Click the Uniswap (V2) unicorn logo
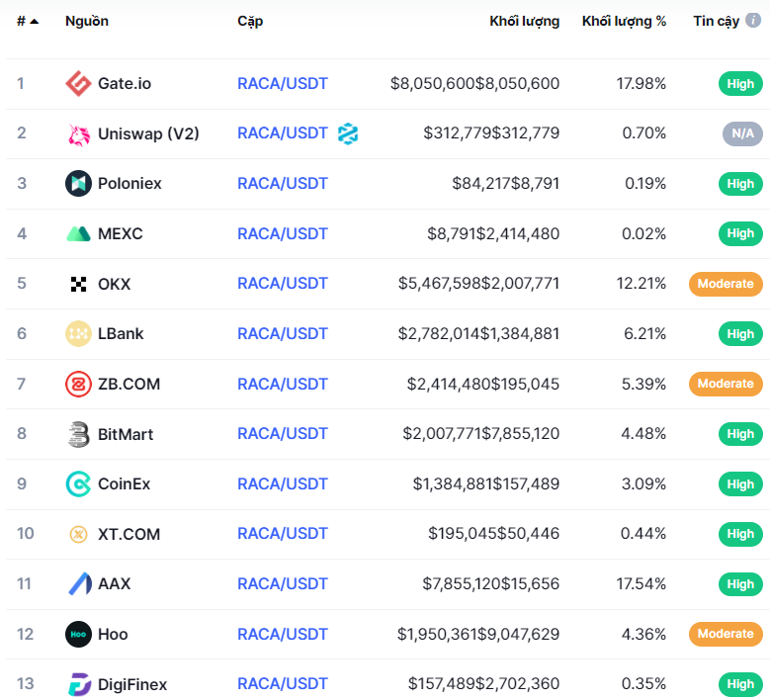This screenshot has width=770, height=700. [x=78, y=134]
